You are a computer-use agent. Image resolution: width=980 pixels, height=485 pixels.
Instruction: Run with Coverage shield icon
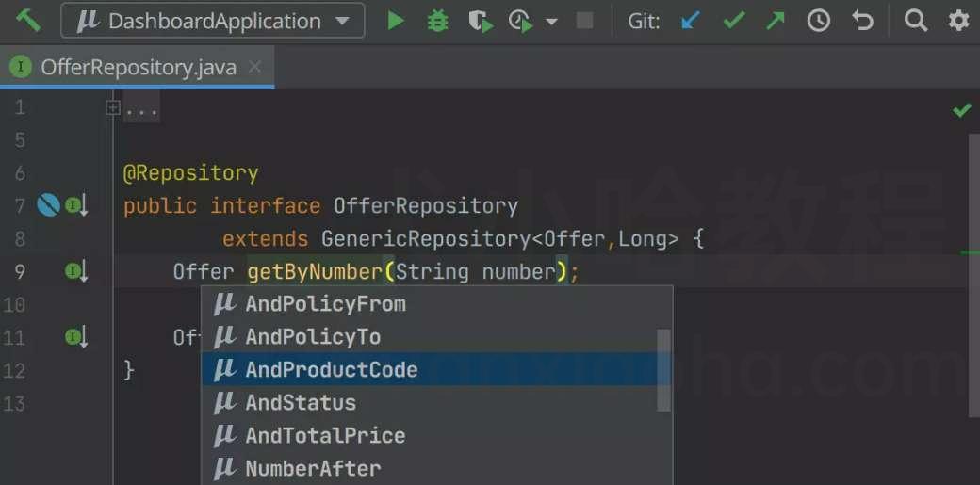coord(480,22)
